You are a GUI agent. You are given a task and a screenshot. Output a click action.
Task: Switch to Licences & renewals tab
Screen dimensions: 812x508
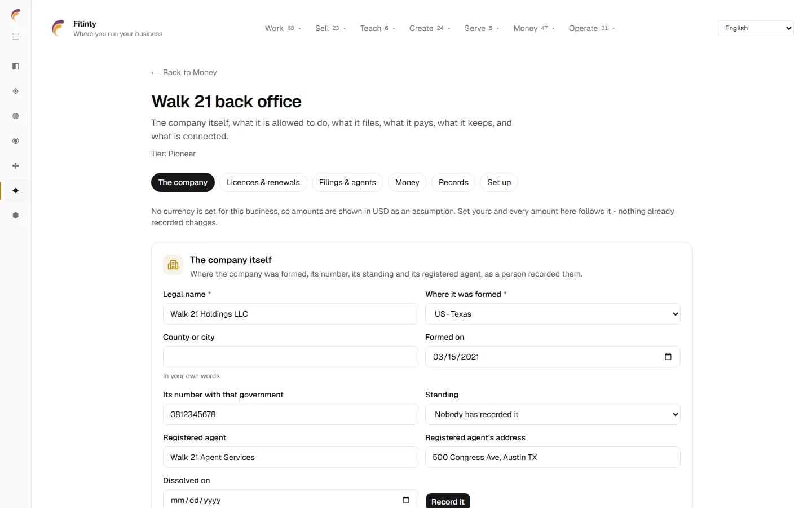[263, 182]
